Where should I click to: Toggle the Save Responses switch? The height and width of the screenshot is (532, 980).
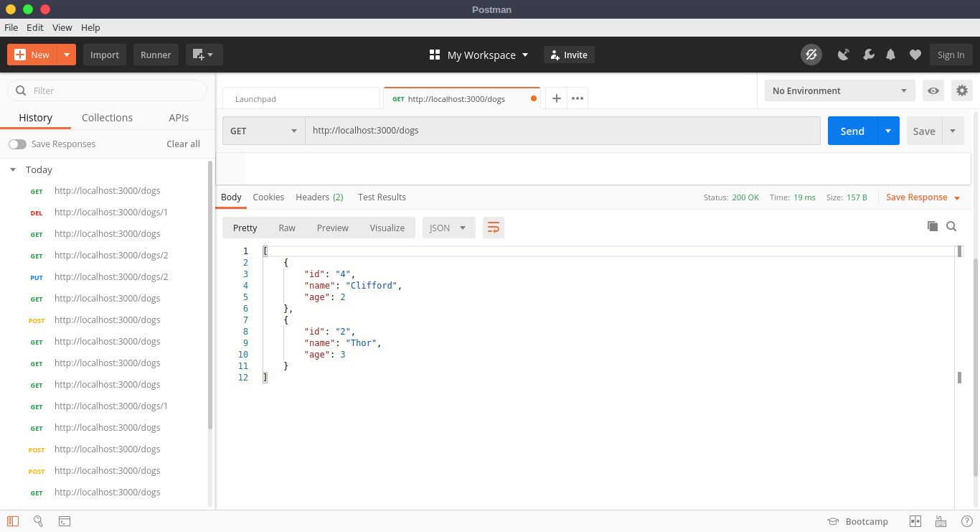[x=17, y=144]
